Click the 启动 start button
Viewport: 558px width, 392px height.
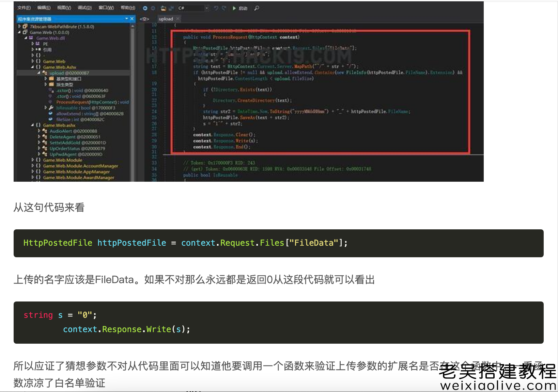coord(240,8)
